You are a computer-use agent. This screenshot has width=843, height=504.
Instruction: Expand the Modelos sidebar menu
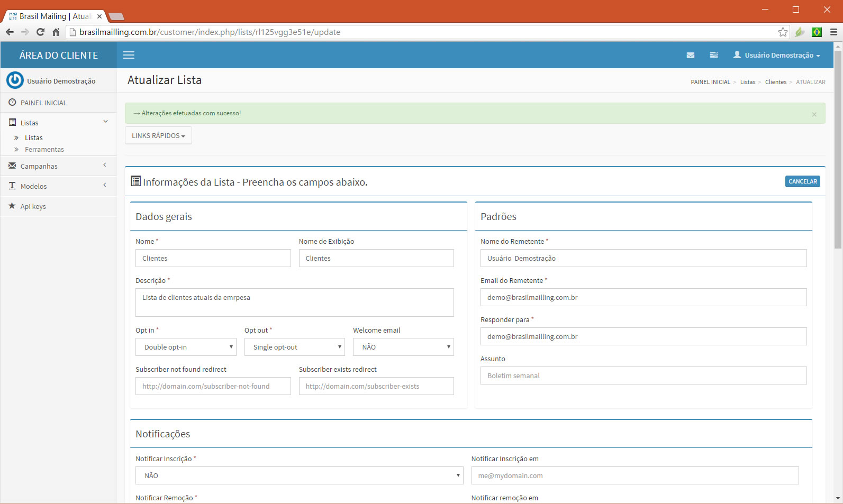[58, 186]
